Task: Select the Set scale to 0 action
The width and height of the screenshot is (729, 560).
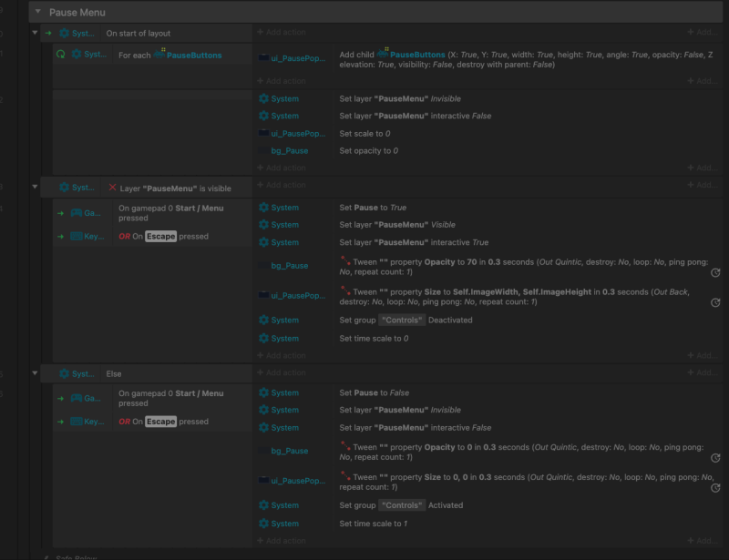Action: point(364,134)
